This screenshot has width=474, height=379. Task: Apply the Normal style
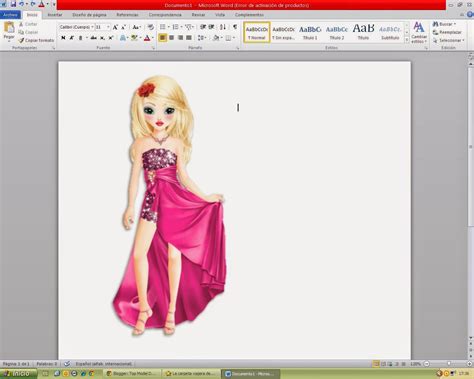point(257,32)
